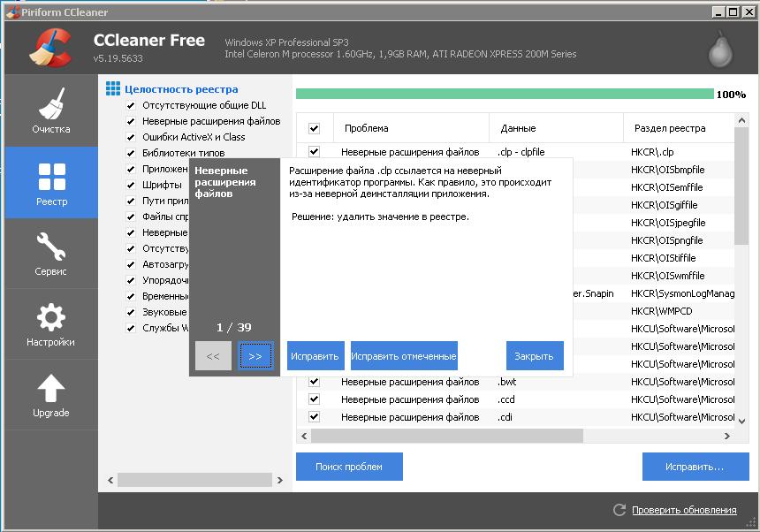Open the Настройки settings section
Screen dimensions: 760x532
point(51,324)
